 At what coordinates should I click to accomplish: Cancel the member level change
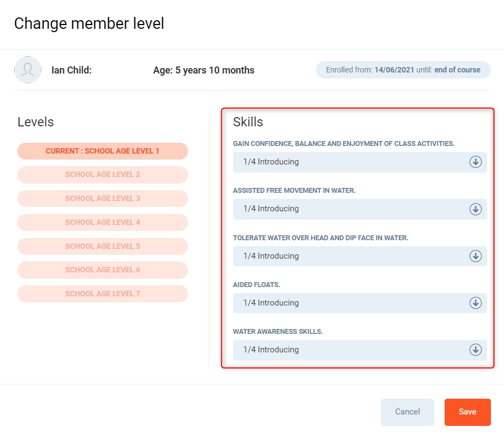click(x=407, y=412)
